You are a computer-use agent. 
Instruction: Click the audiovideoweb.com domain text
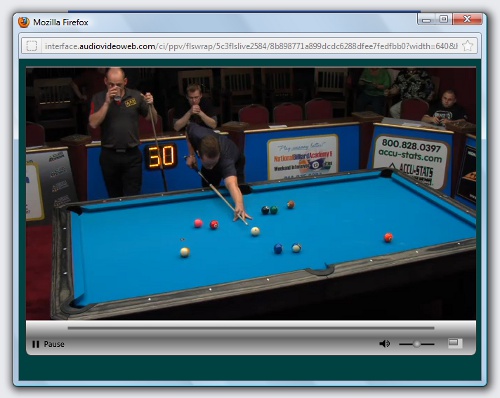[117, 46]
